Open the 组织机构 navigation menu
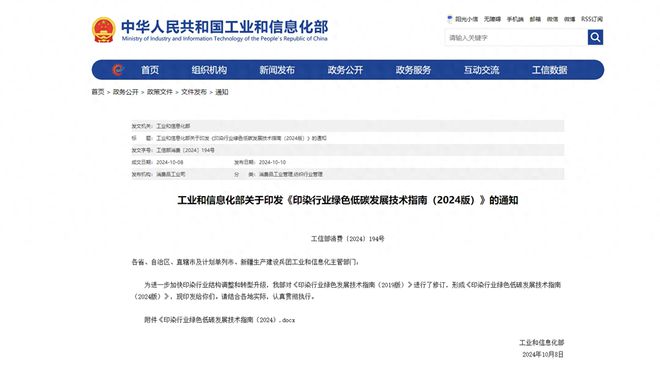This screenshot has width=660, height=372. (x=209, y=70)
